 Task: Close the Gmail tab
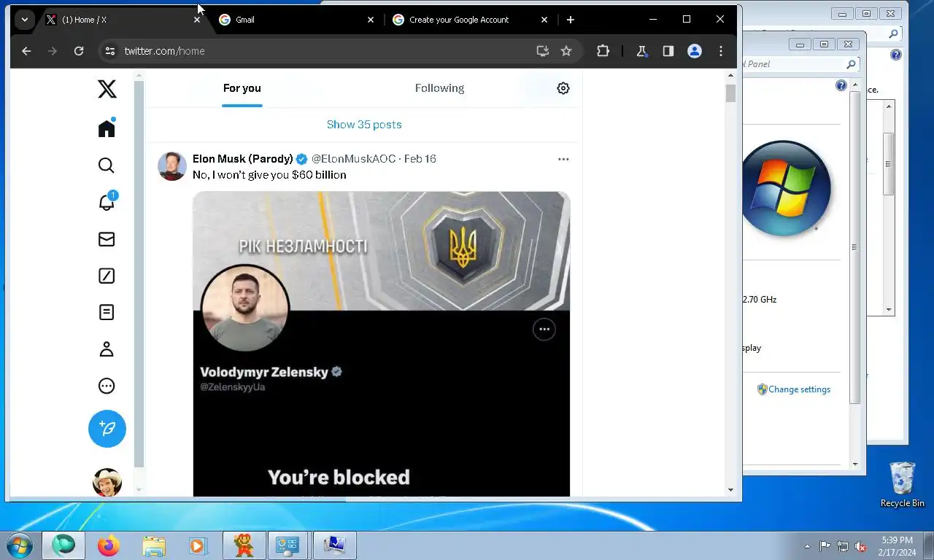click(370, 20)
